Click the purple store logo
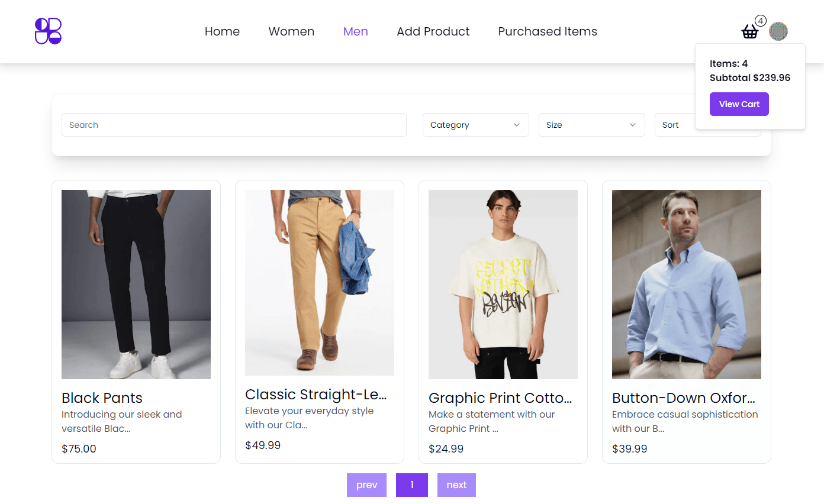The width and height of the screenshot is (824, 504). [x=48, y=31]
